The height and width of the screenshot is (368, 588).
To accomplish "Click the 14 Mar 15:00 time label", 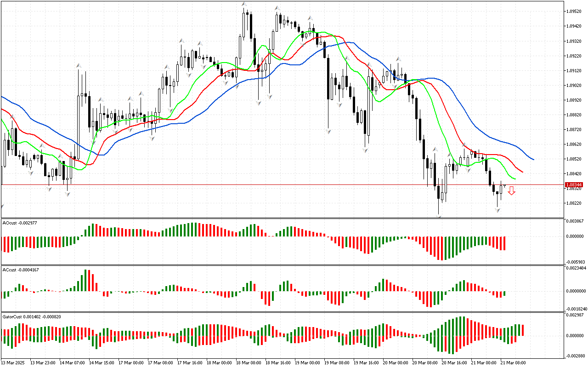I will pyautogui.click(x=101, y=362).
